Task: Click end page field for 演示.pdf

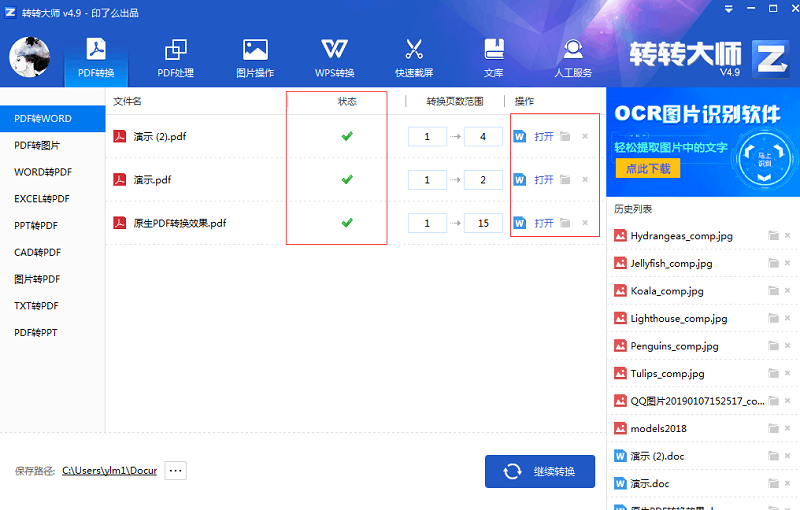Action: point(483,180)
